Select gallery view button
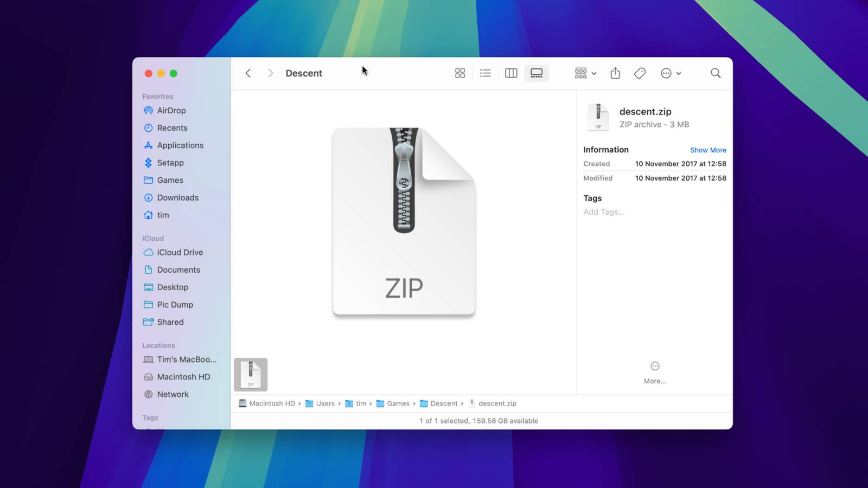 click(x=537, y=73)
